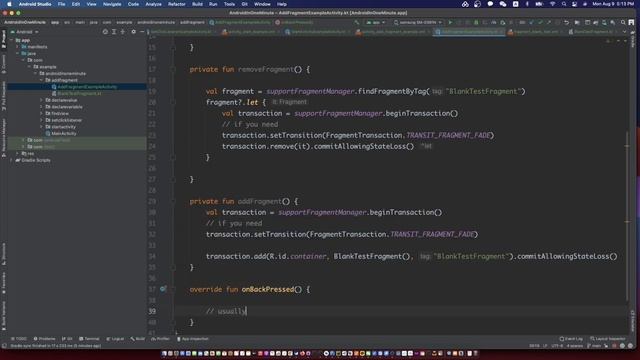Open the Profiler tool window
Screen dimensions: 640x360
(160, 339)
